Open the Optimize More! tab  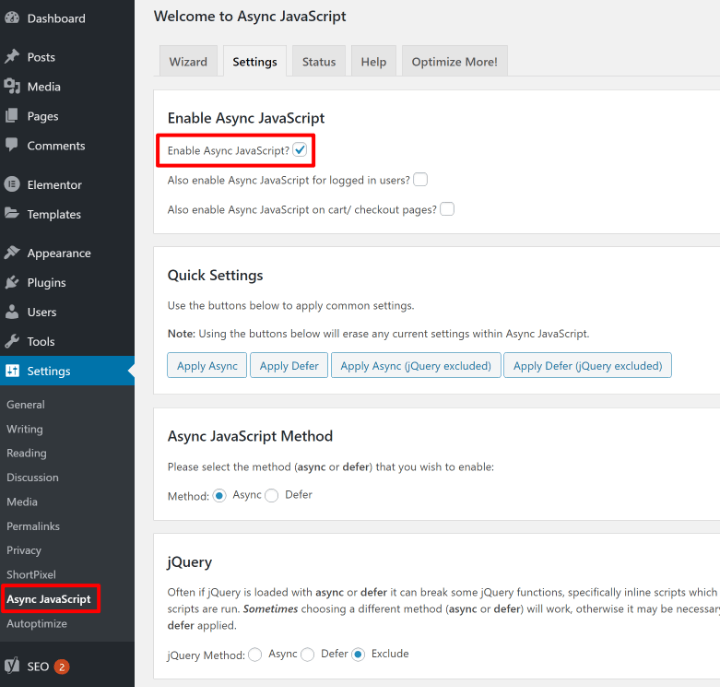455,61
